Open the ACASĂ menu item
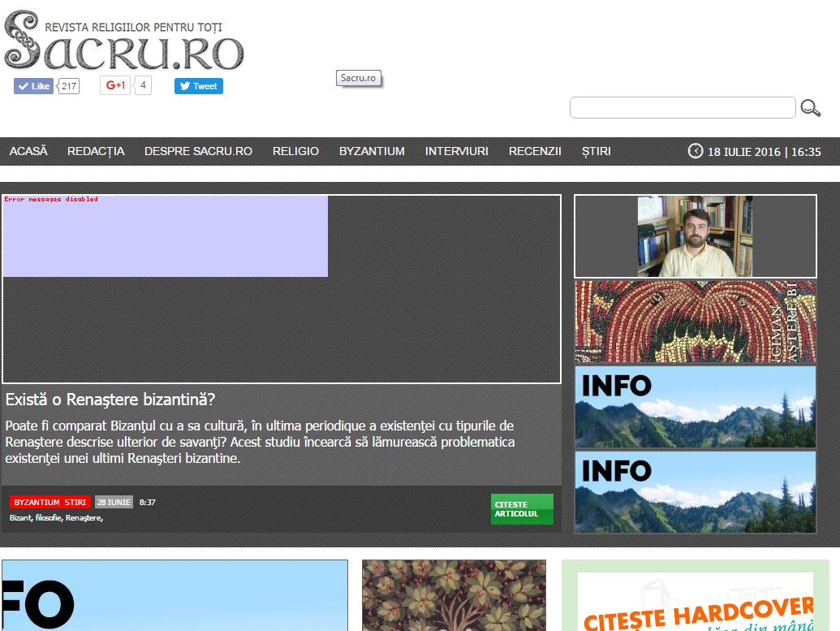Screen dimensions: 840x631 tap(28, 151)
